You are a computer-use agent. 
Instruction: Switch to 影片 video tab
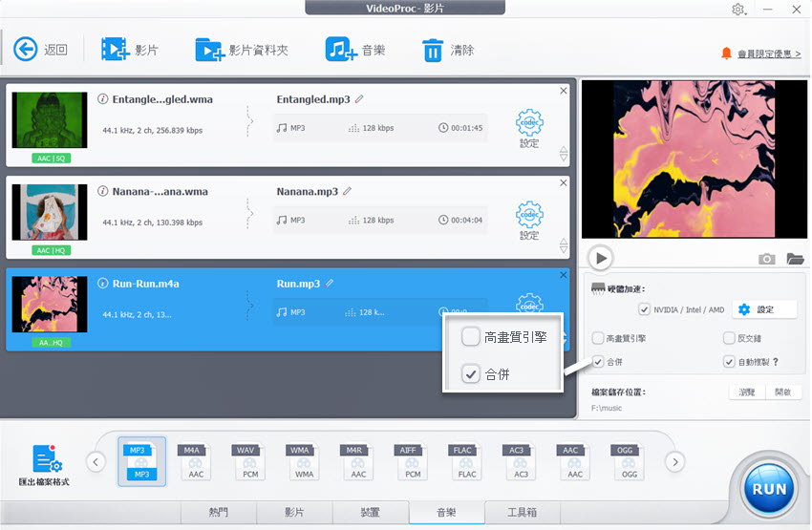tap(294, 513)
